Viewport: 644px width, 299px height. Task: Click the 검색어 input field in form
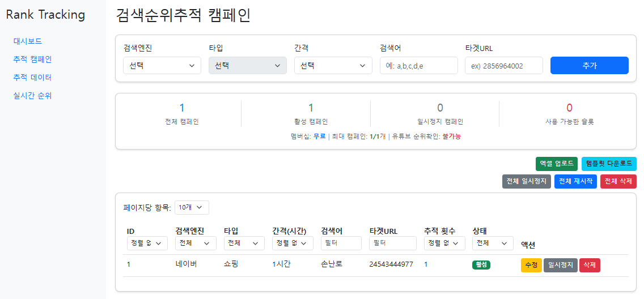point(418,66)
